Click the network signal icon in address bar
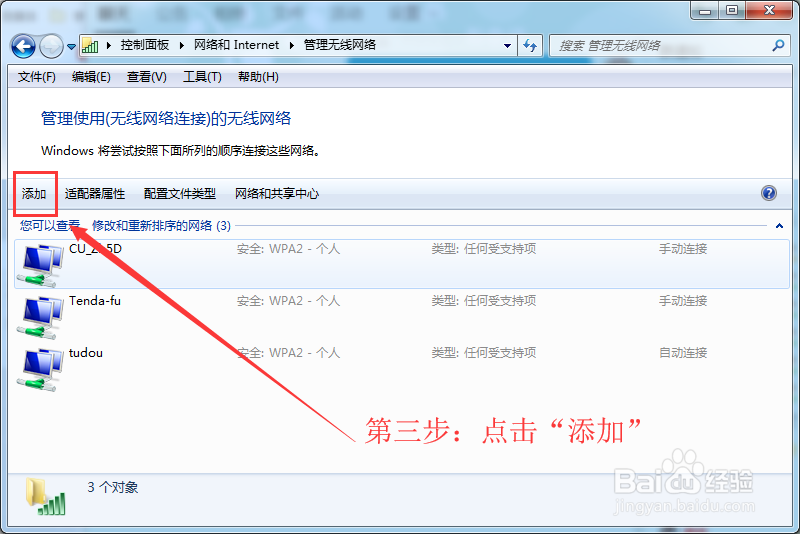The image size is (800, 534). [x=90, y=45]
